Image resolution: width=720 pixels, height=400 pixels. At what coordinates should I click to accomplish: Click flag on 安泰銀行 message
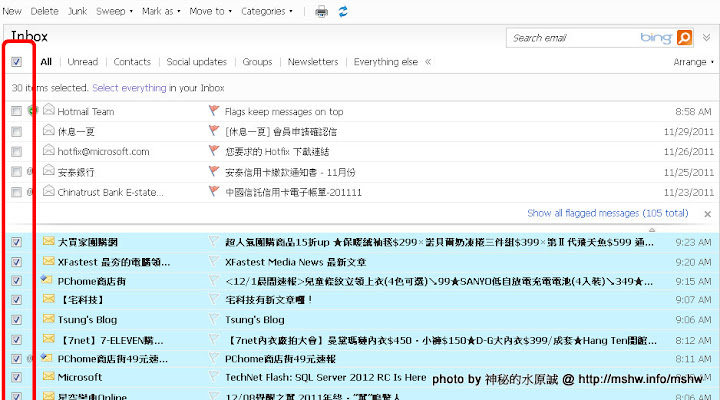click(214, 171)
